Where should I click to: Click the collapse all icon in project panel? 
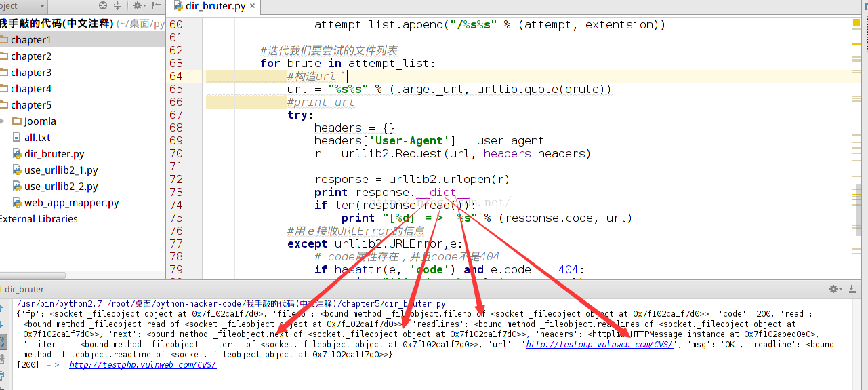point(118,5)
